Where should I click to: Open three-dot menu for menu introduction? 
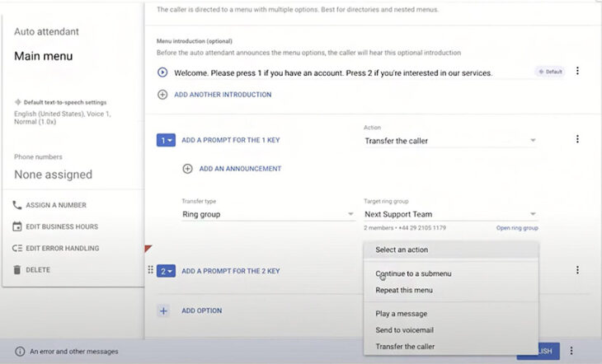[x=577, y=72]
